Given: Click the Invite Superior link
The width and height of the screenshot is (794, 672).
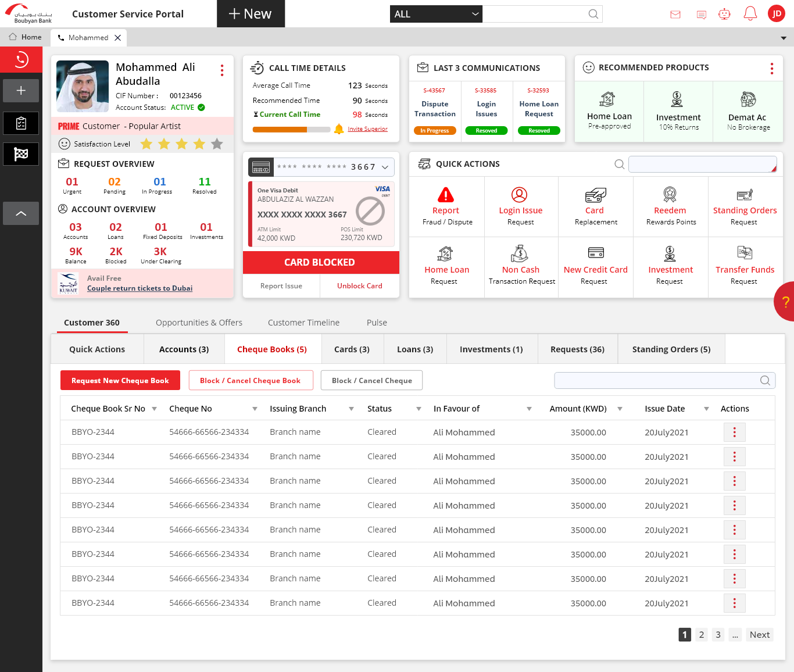Looking at the screenshot, I should pyautogui.click(x=367, y=129).
